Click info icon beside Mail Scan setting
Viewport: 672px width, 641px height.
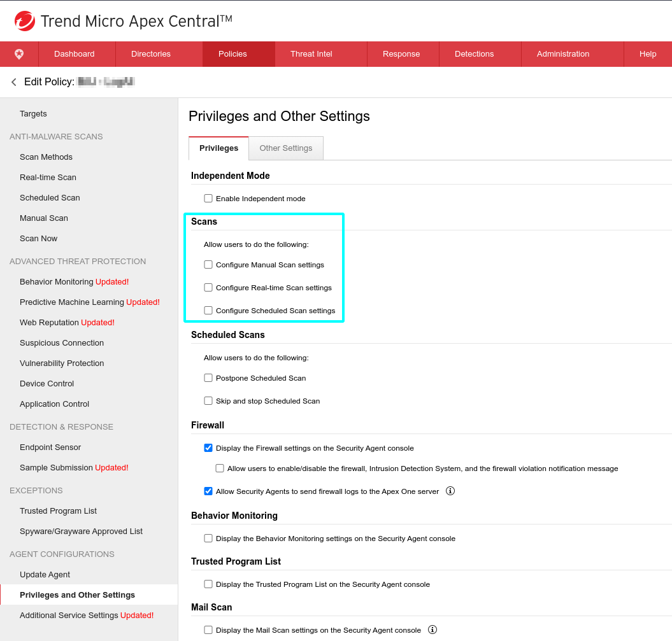(433, 630)
